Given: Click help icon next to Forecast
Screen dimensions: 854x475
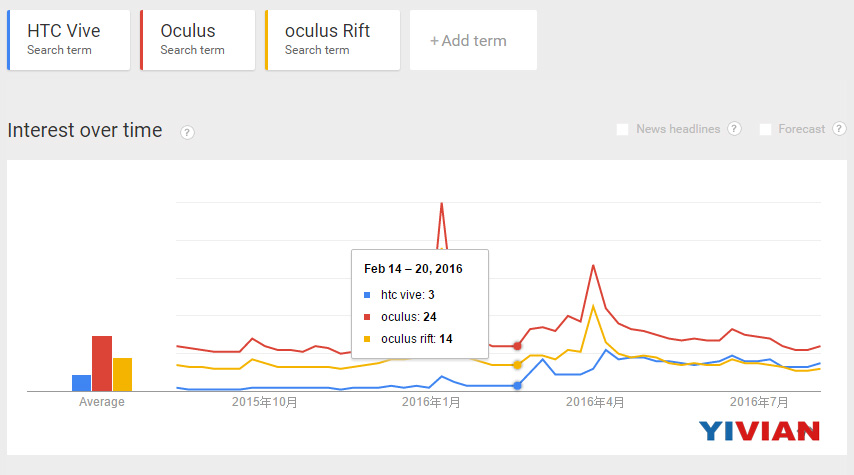Looking at the screenshot, I should coord(839,129).
